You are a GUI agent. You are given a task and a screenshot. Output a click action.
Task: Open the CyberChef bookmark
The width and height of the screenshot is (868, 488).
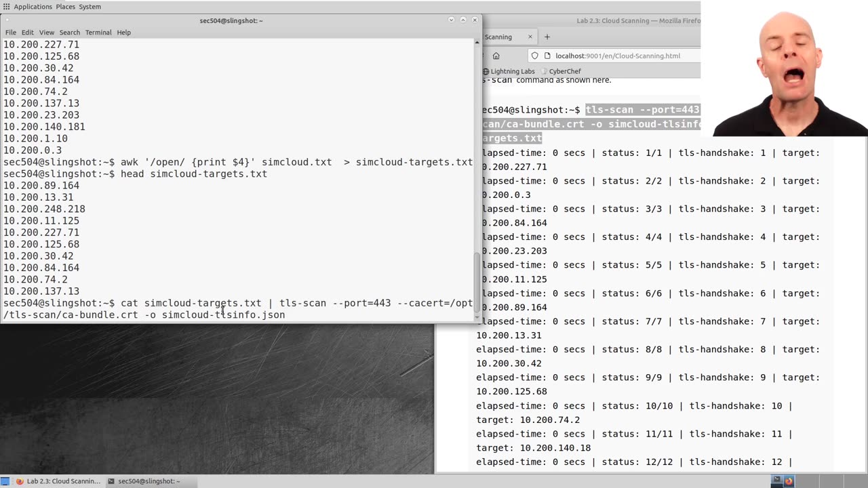(x=560, y=71)
